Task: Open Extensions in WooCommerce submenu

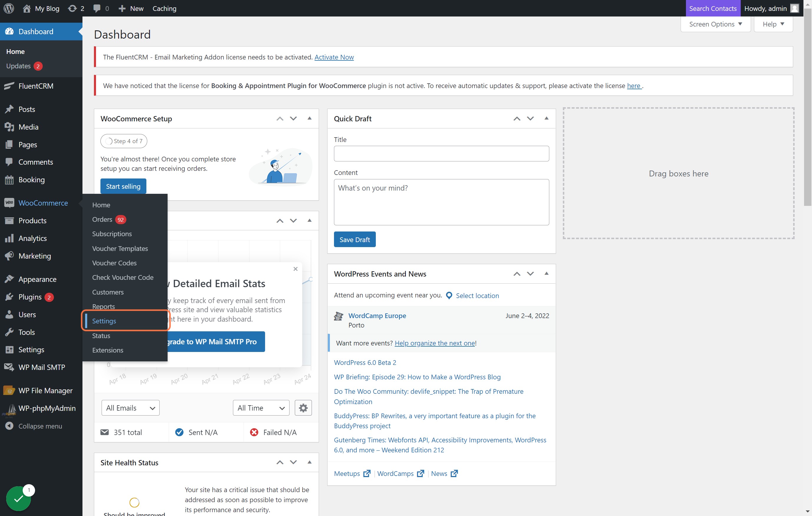Action: (x=108, y=350)
